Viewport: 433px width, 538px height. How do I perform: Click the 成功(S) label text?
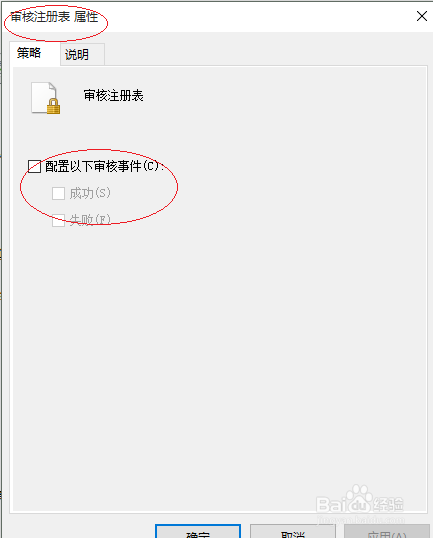(90, 193)
